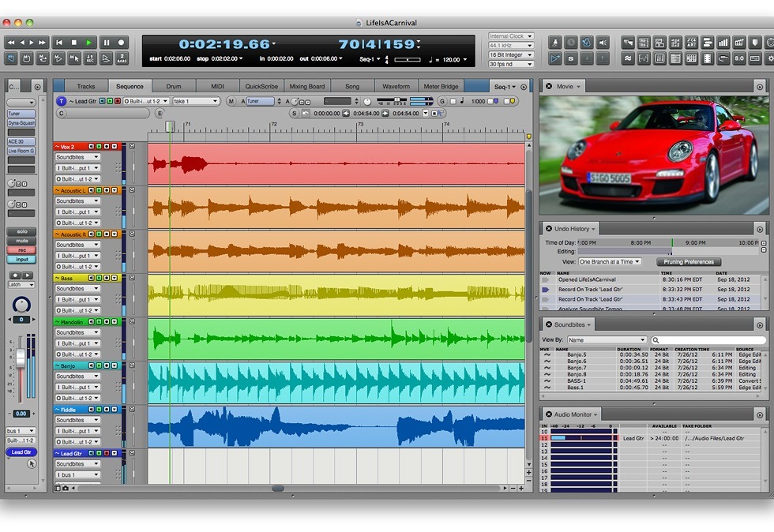
Task: Click the Pause button in transport
Action: (106, 43)
